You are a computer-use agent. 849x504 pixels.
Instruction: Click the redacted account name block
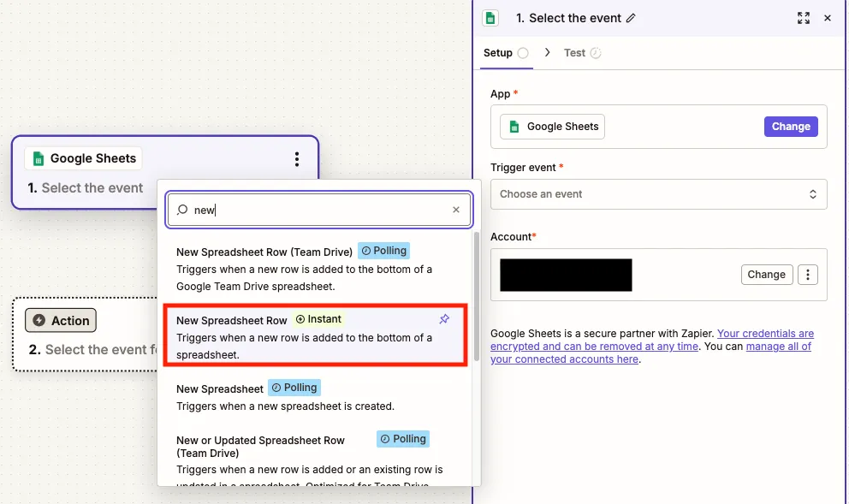pos(566,275)
